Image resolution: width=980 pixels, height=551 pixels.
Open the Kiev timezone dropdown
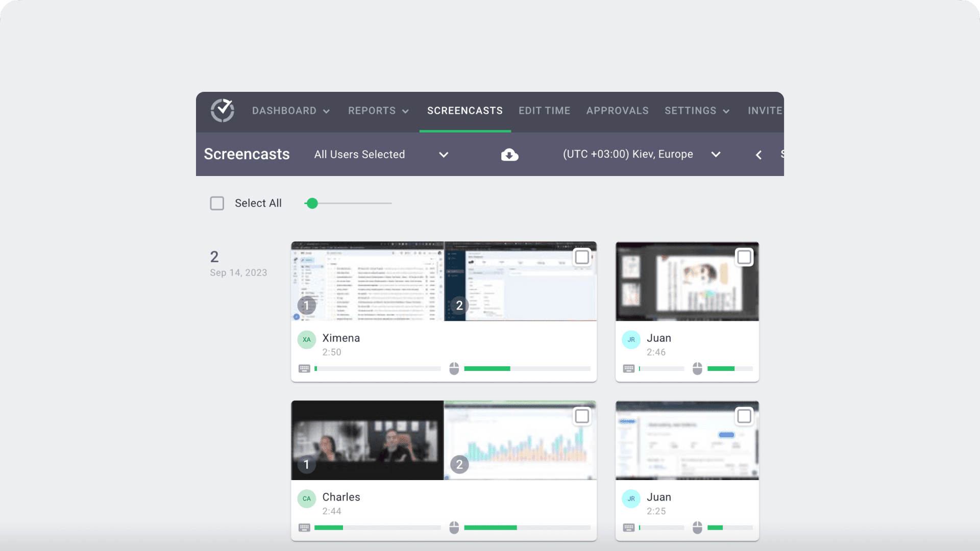point(716,154)
